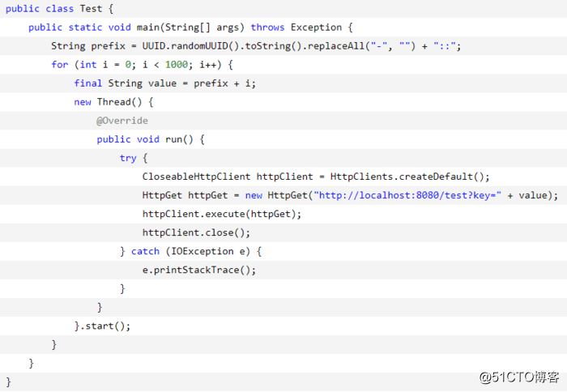Click the @Override annotation
This screenshot has height=392, width=567.
pyautogui.click(x=122, y=121)
